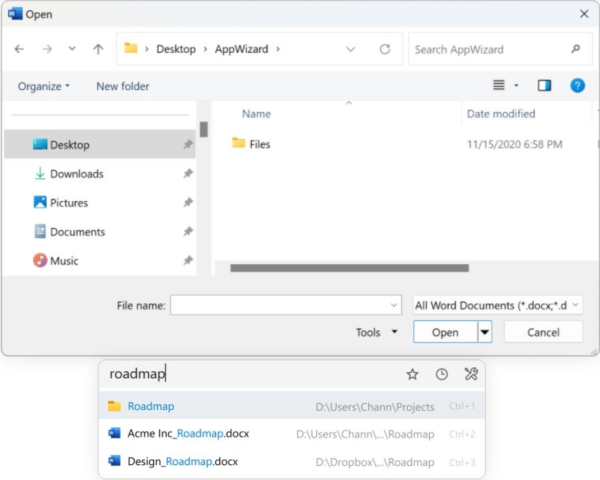The image size is (600, 480).
Task: Click the refresh button beside address bar
Action: (385, 49)
